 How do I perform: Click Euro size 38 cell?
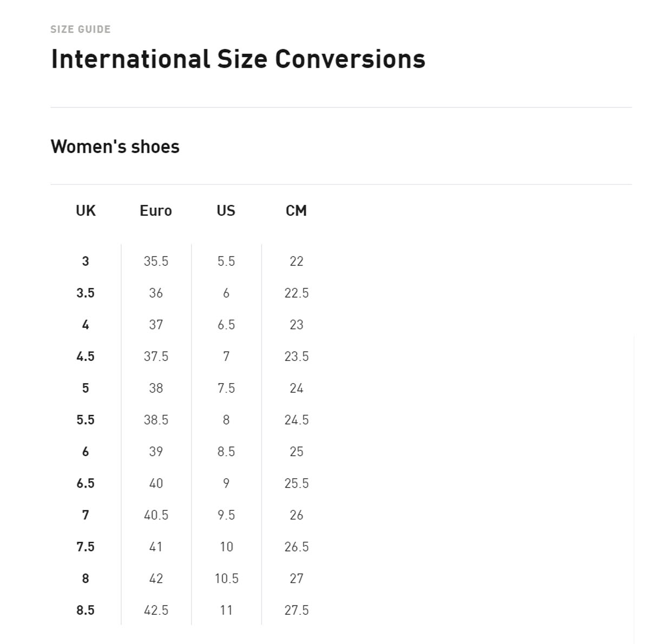156,389
